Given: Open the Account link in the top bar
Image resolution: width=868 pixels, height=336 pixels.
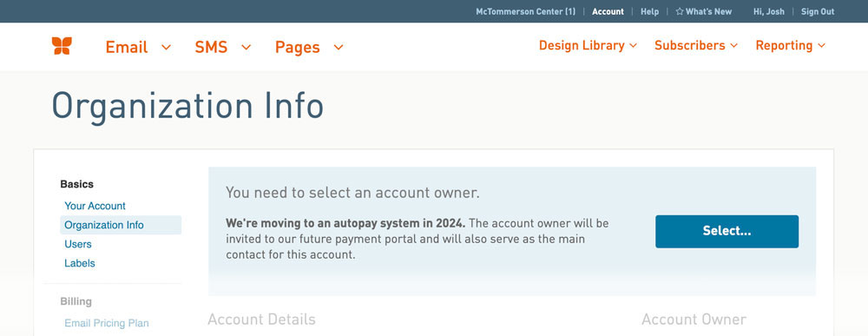Looking at the screenshot, I should (x=608, y=11).
